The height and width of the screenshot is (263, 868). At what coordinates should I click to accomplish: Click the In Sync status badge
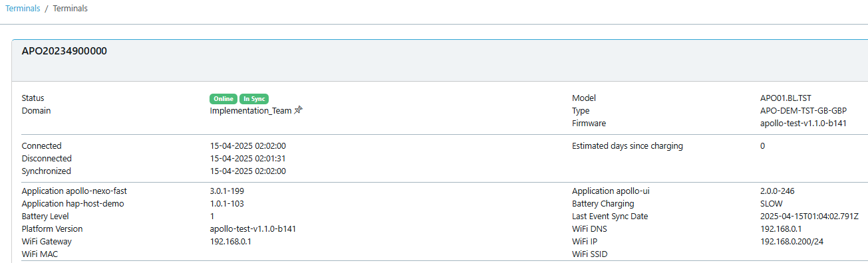point(254,99)
